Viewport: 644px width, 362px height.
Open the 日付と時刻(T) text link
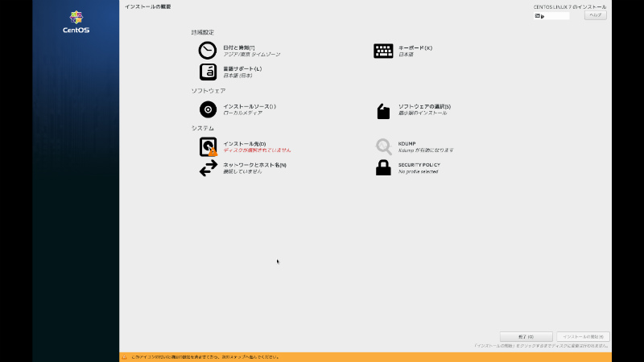239,47
